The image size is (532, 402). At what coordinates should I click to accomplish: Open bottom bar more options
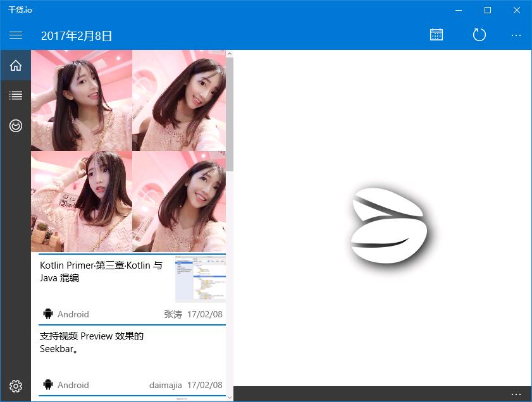516,394
